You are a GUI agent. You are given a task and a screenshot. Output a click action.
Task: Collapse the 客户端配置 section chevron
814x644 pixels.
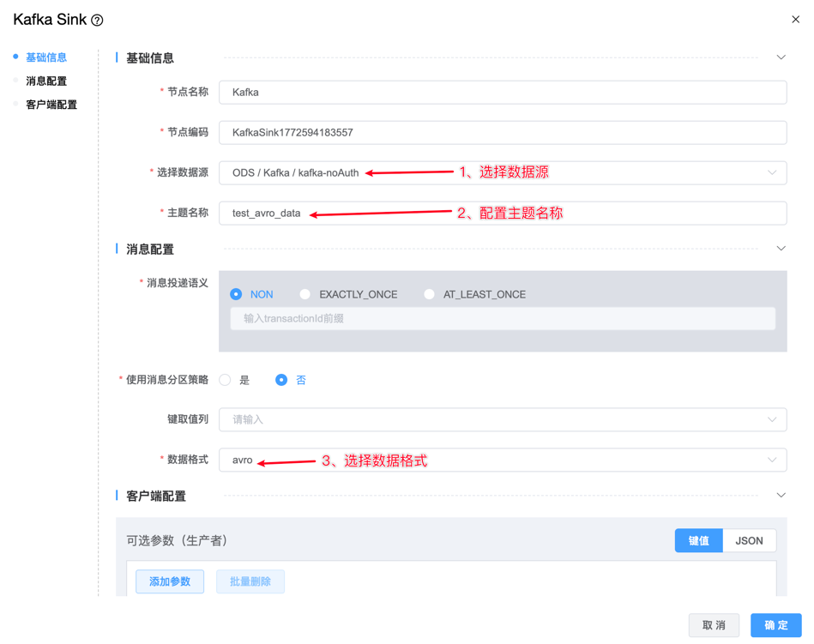click(x=781, y=496)
